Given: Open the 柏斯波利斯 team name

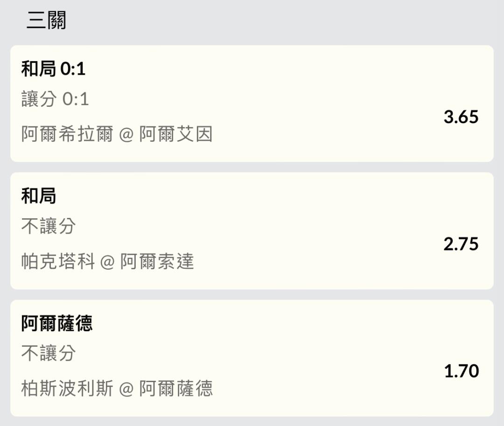Looking at the screenshot, I should pos(67,389).
